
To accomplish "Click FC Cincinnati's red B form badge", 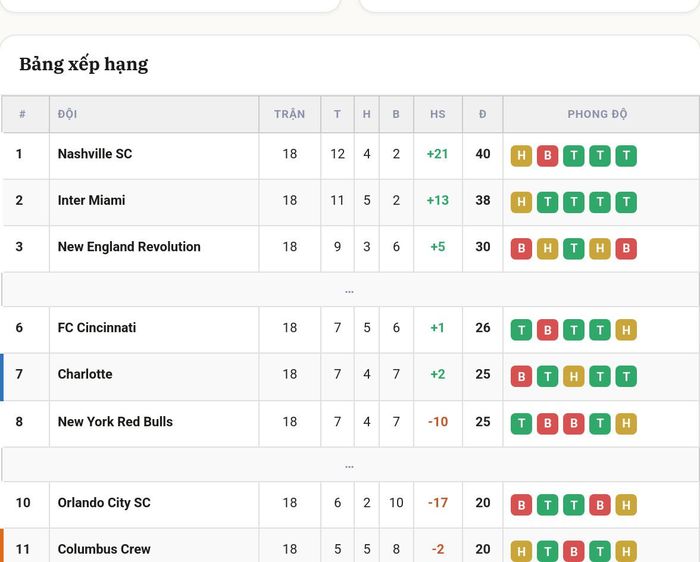I will tap(547, 330).
